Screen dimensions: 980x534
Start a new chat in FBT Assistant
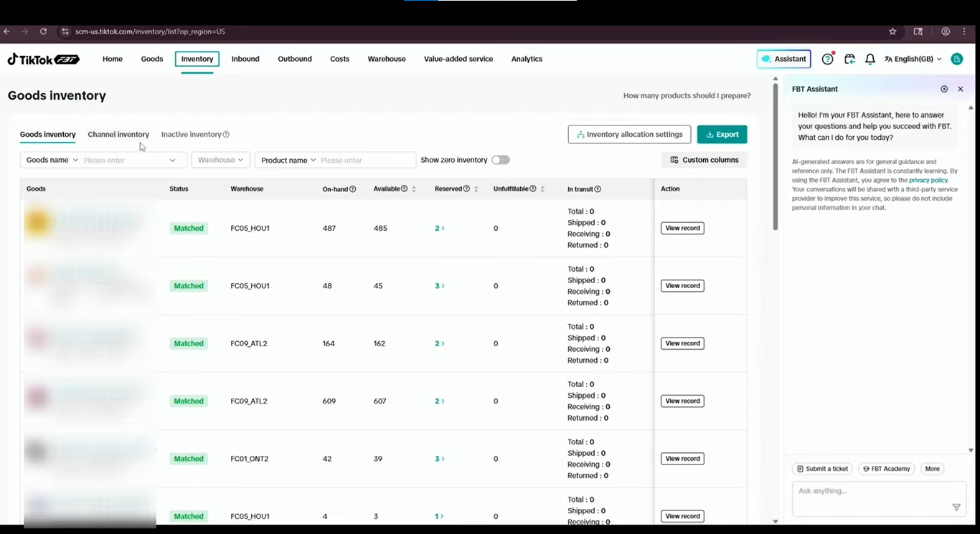[944, 89]
